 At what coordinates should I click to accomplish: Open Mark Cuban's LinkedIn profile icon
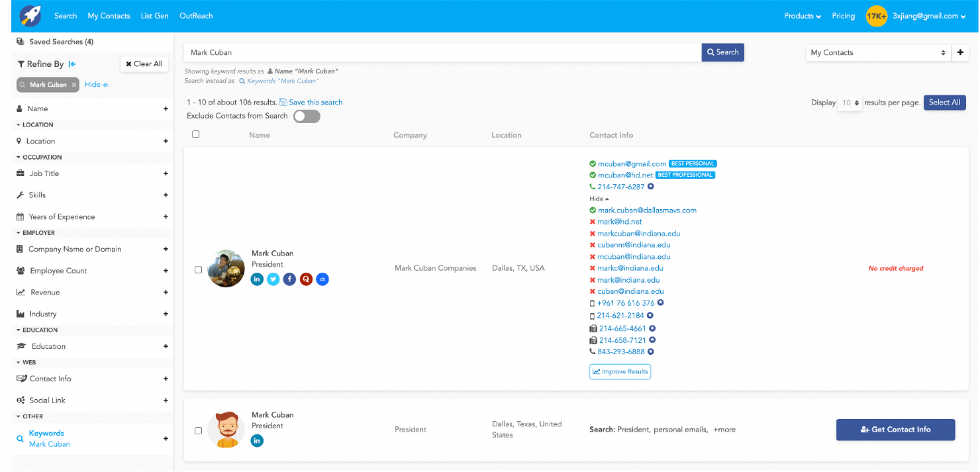click(258, 279)
